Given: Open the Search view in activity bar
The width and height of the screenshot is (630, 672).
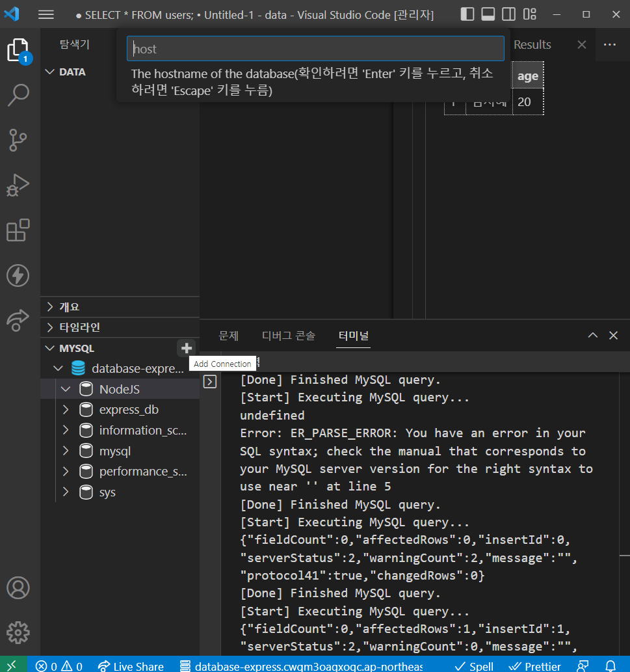Looking at the screenshot, I should click(x=18, y=95).
